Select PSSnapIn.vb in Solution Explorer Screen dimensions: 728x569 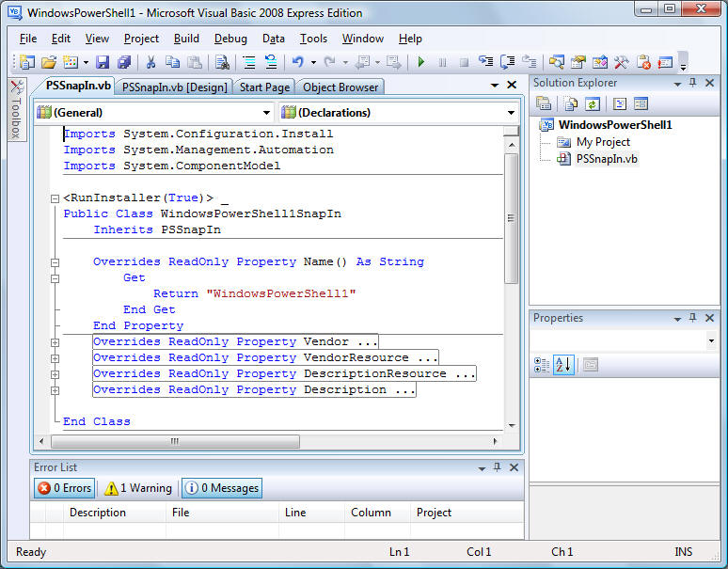pos(607,159)
